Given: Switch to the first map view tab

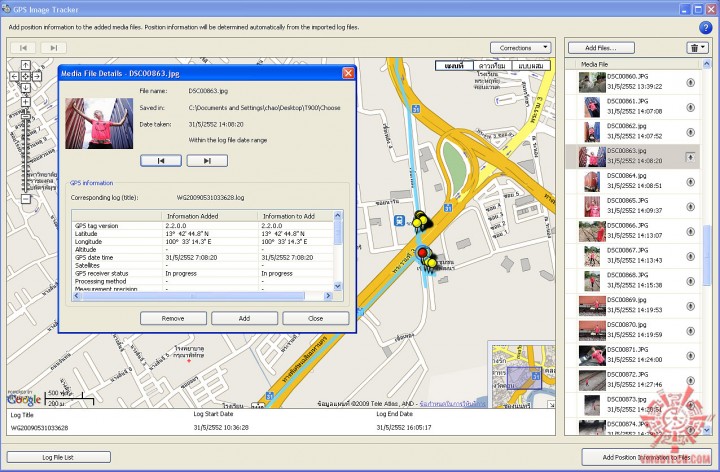Looking at the screenshot, I should (454, 66).
